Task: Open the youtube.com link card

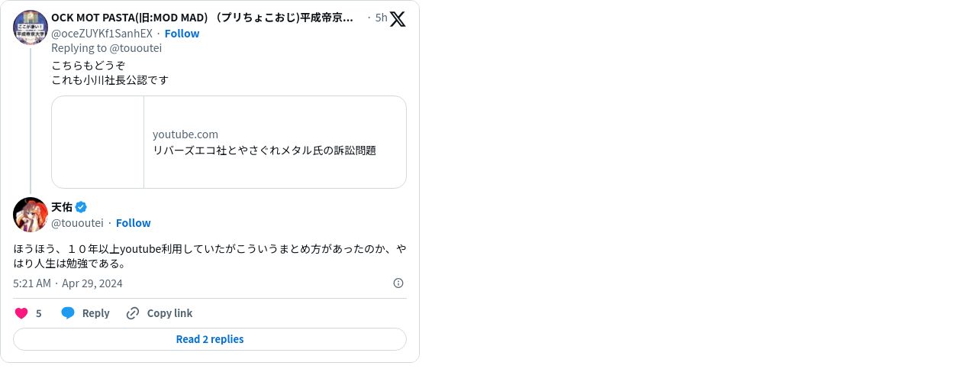Action: 229,142
